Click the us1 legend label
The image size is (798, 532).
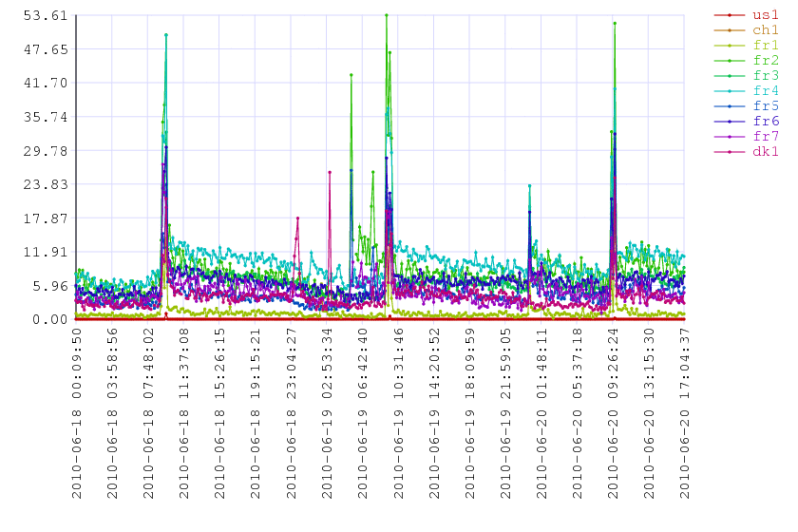[x=765, y=15]
